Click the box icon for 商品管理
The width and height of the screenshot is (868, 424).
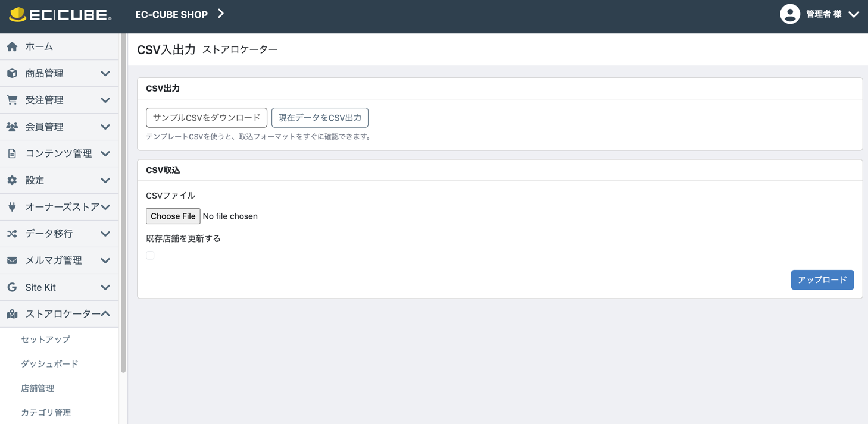[x=12, y=73]
